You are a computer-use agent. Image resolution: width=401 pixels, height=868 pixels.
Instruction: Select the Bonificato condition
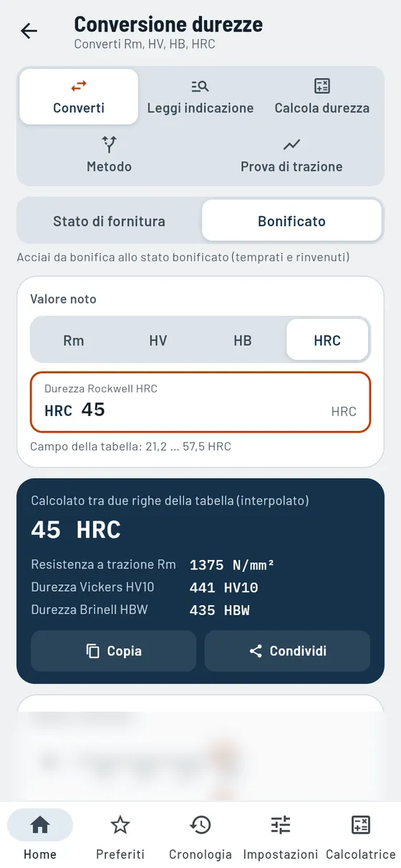coord(291,221)
